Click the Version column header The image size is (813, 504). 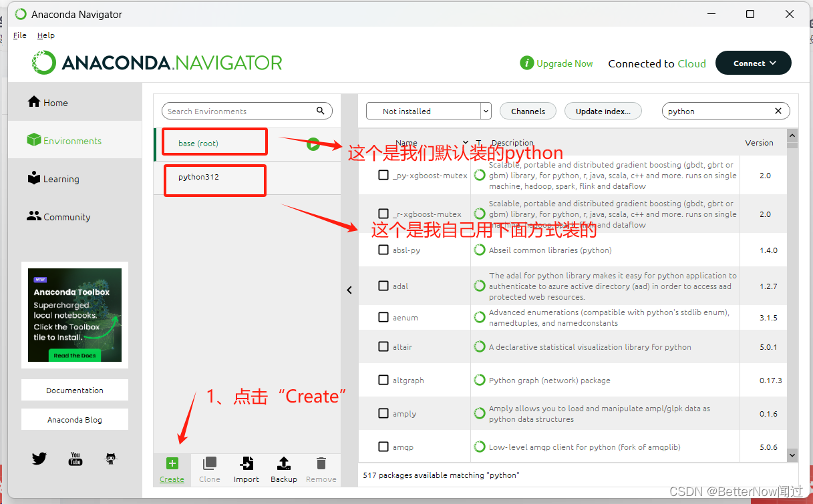[759, 143]
